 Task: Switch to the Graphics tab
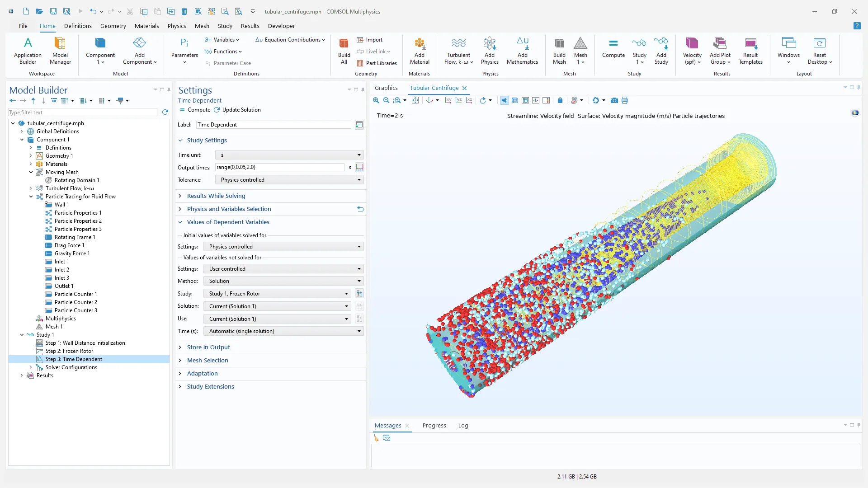point(386,88)
